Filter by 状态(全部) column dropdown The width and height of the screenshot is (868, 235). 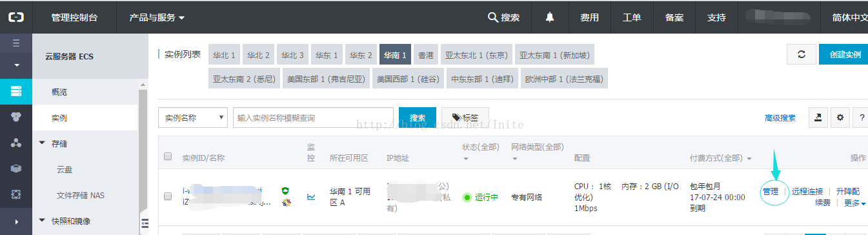[x=481, y=152]
